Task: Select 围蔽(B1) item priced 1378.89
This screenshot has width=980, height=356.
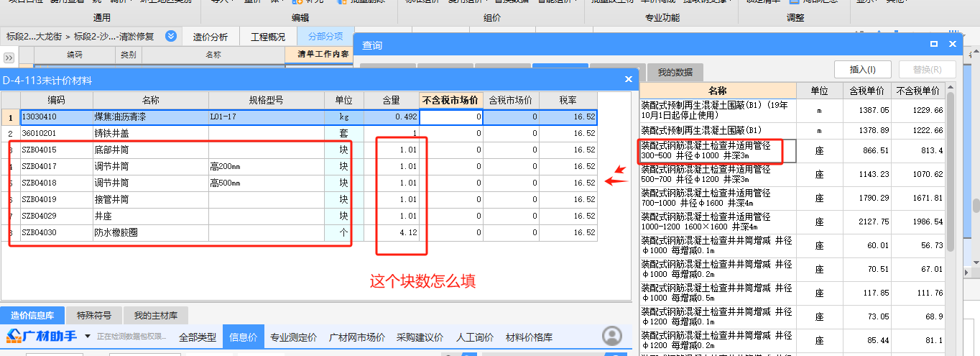Action: 717,131
